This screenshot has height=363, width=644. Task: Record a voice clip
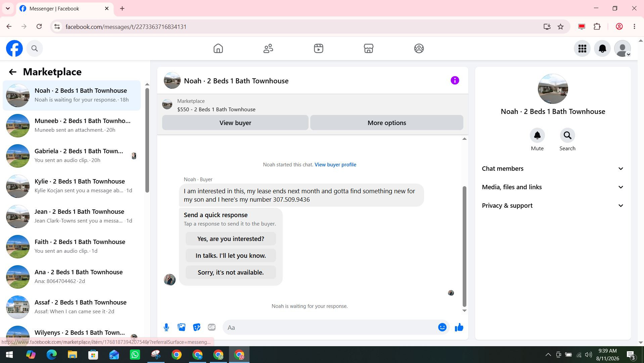166,327
